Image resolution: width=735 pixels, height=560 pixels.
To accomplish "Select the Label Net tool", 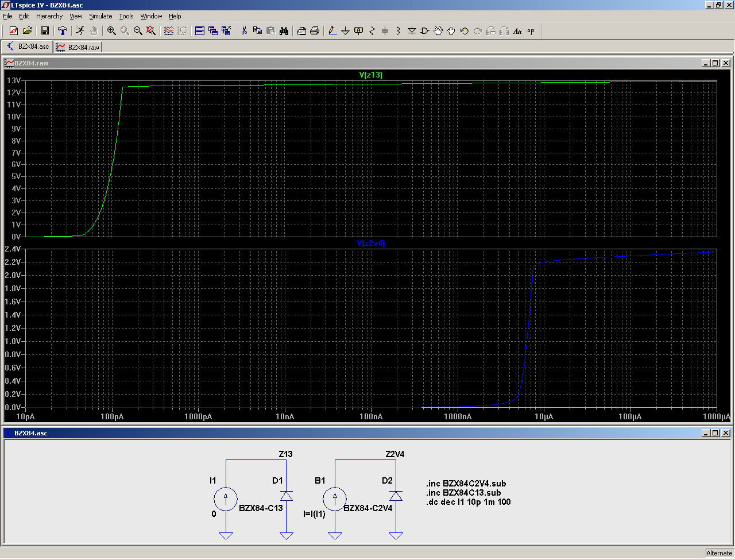I will (x=359, y=31).
